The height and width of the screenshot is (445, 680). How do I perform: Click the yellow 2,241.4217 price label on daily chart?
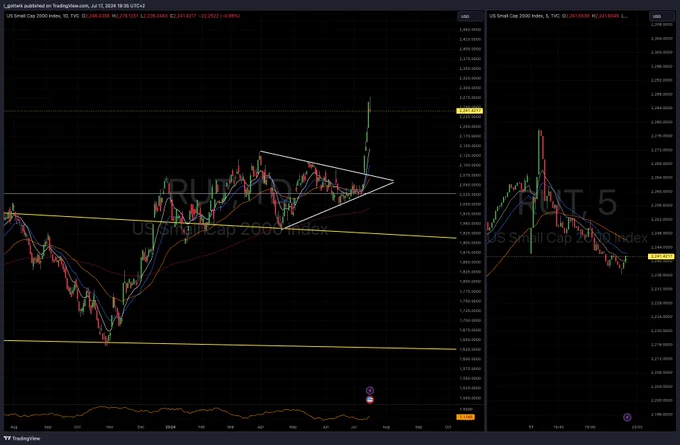point(470,111)
